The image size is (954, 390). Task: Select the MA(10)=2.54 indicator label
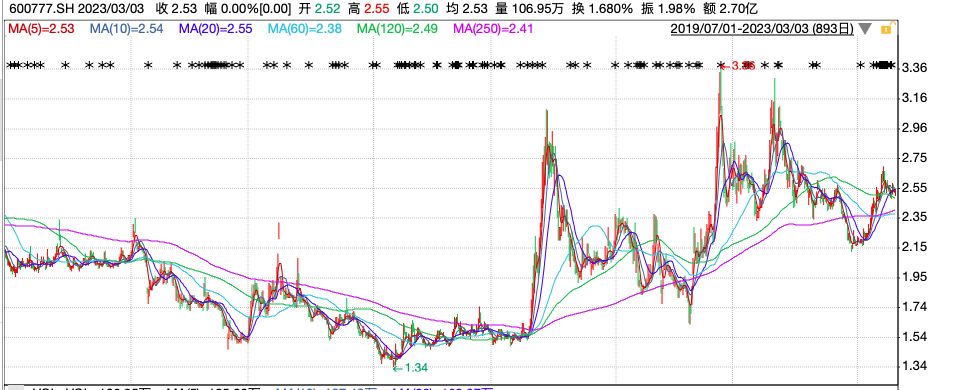(127, 29)
